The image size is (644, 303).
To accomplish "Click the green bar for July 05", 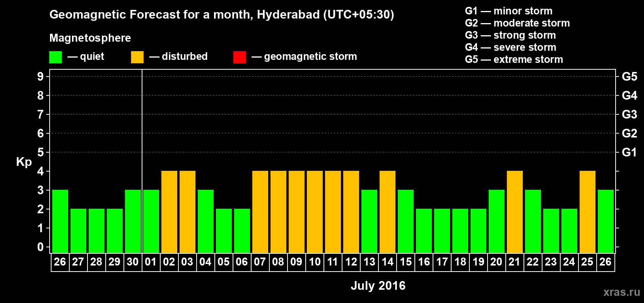I will click(224, 231).
